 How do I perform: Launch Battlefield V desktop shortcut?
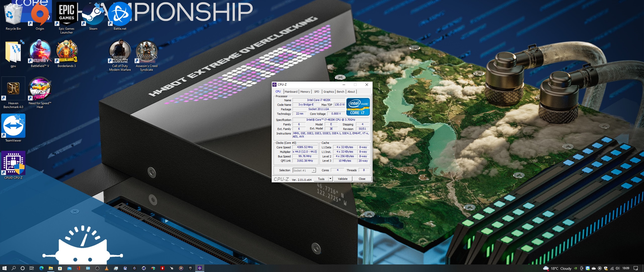coord(40,54)
